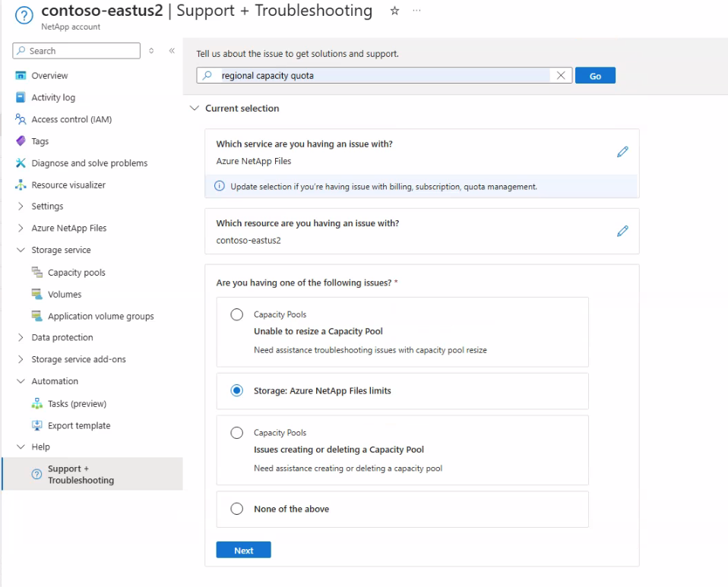The height and width of the screenshot is (587, 728).
Task: Expand the Azure NetApp Files group
Action: pyautogui.click(x=21, y=228)
